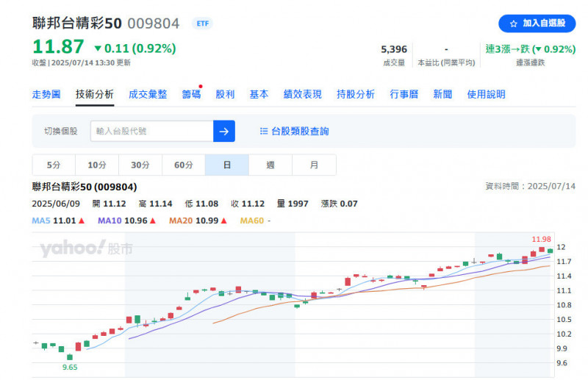Image resolution: width=588 pixels, height=380 pixels.
Task: Click the 9.65 low label on chart
Action: 70,368
